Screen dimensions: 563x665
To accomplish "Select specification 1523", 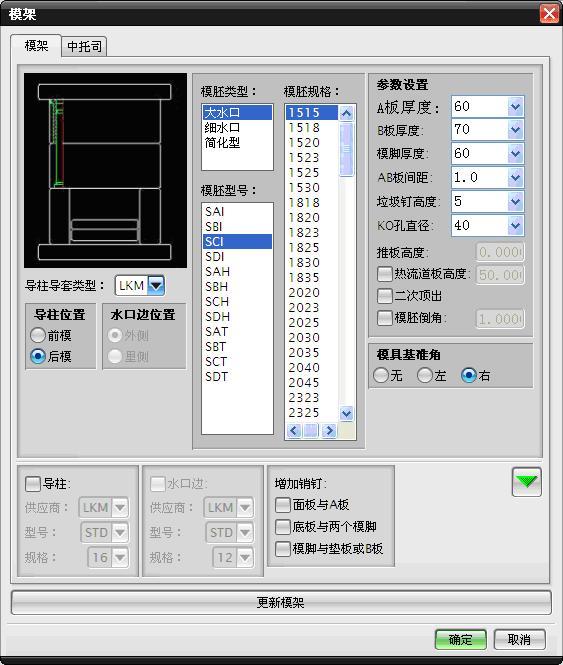I will click(312, 157).
